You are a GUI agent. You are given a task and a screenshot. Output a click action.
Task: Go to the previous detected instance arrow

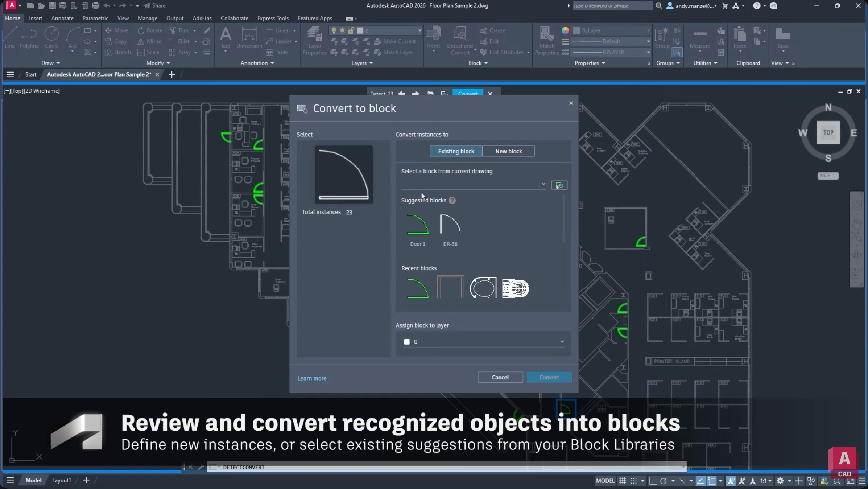pyautogui.click(x=402, y=93)
